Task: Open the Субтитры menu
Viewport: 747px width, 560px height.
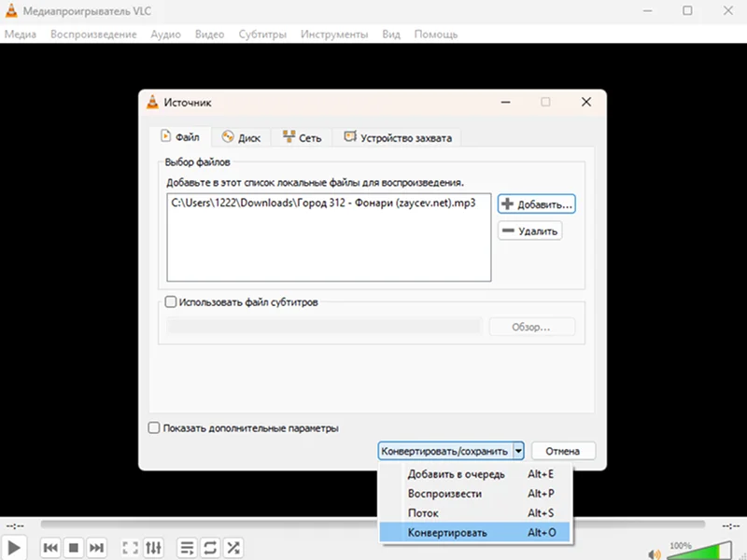Action: [262, 35]
